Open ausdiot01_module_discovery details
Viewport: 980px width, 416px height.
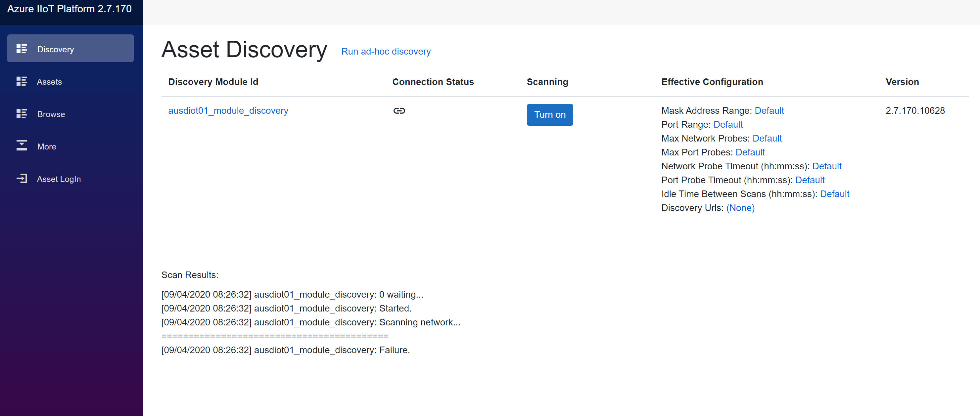click(x=228, y=111)
